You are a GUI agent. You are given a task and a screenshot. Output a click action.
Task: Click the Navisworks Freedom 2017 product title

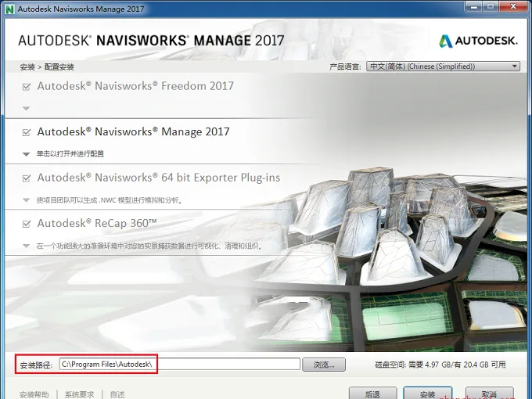135,86
